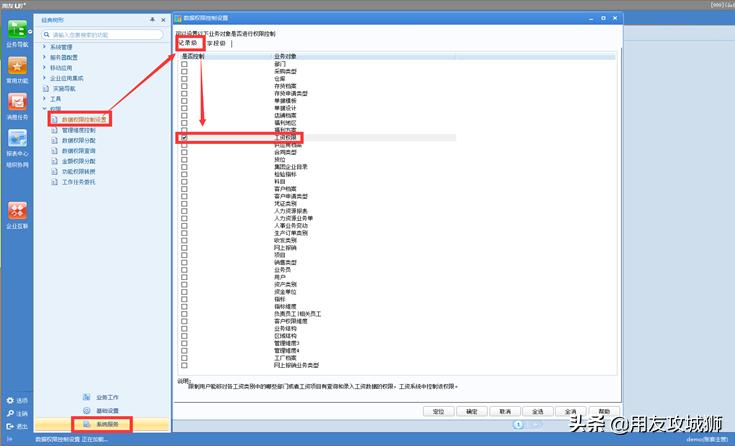Enable control checkbox for 科目
The height and width of the screenshot is (446, 735).
(184, 181)
